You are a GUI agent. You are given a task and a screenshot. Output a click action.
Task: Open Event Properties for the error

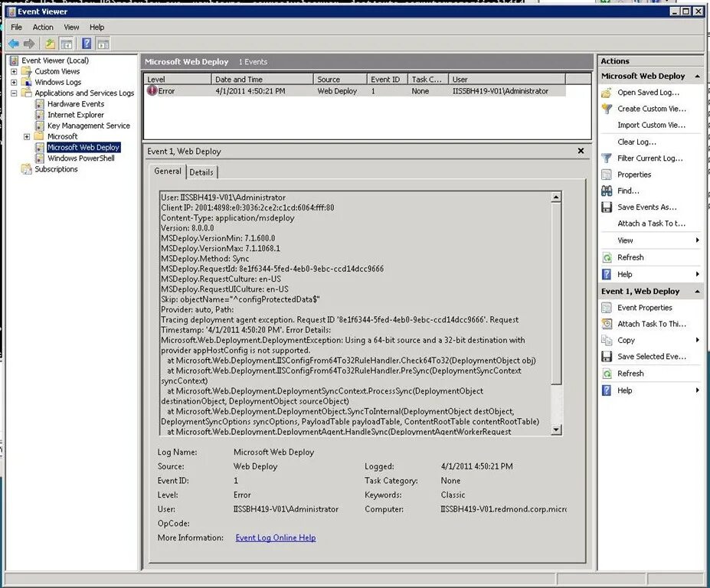pyautogui.click(x=645, y=307)
